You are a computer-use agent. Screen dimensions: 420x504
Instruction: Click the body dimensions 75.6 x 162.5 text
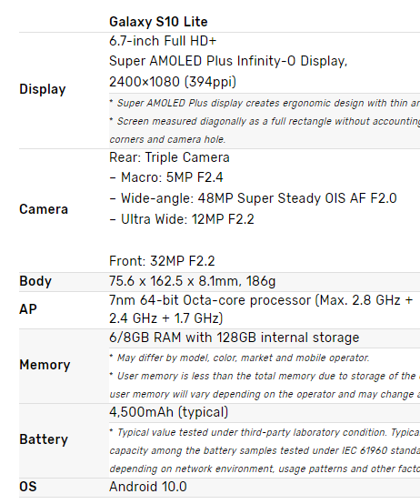click(193, 281)
